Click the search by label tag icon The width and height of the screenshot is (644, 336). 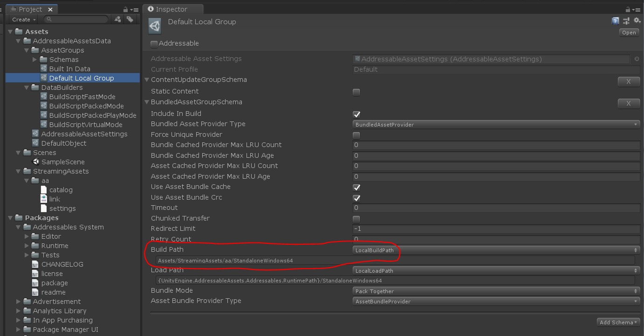[x=130, y=19]
